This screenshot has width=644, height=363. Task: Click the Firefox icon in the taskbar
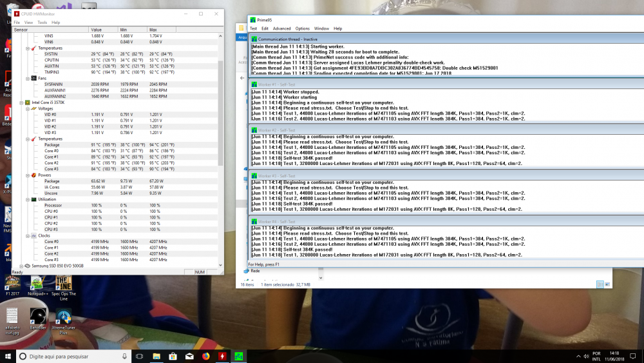click(x=206, y=356)
